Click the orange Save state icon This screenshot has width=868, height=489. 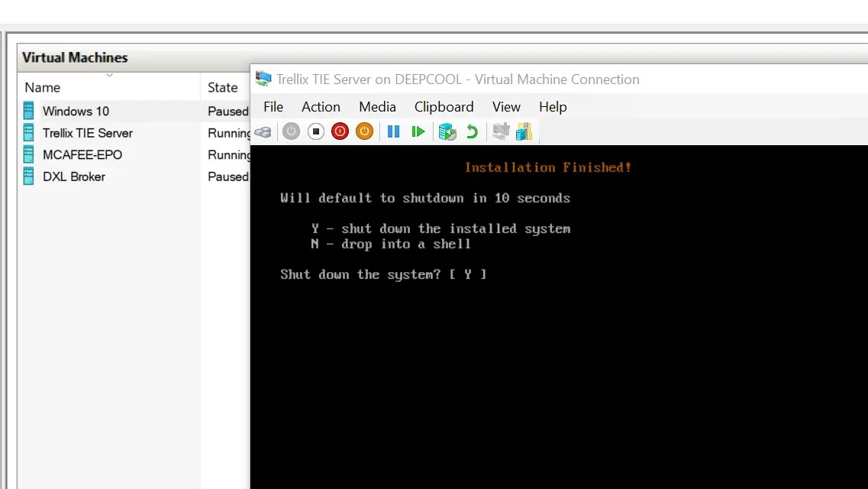click(364, 131)
